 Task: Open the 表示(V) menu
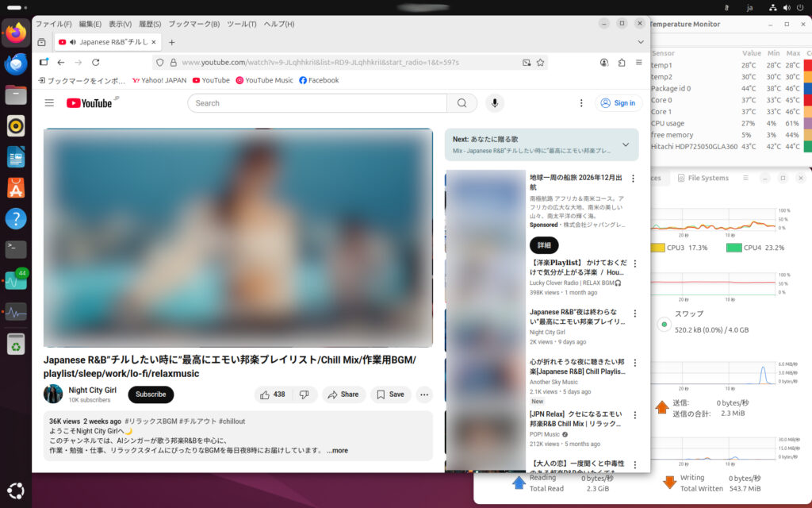pyautogui.click(x=121, y=24)
